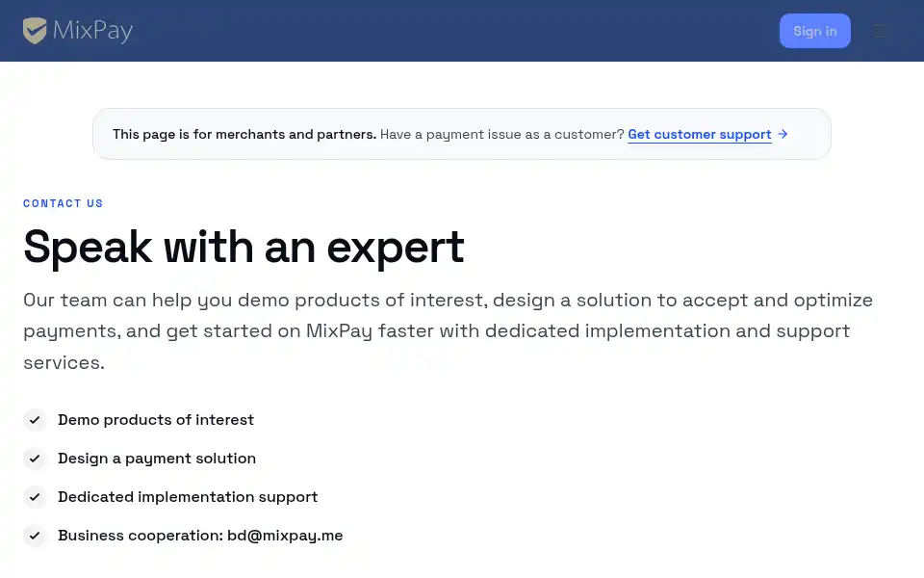The height and width of the screenshot is (578, 924).
Task: Click arrow icon beside Get customer support
Action: click(x=783, y=134)
